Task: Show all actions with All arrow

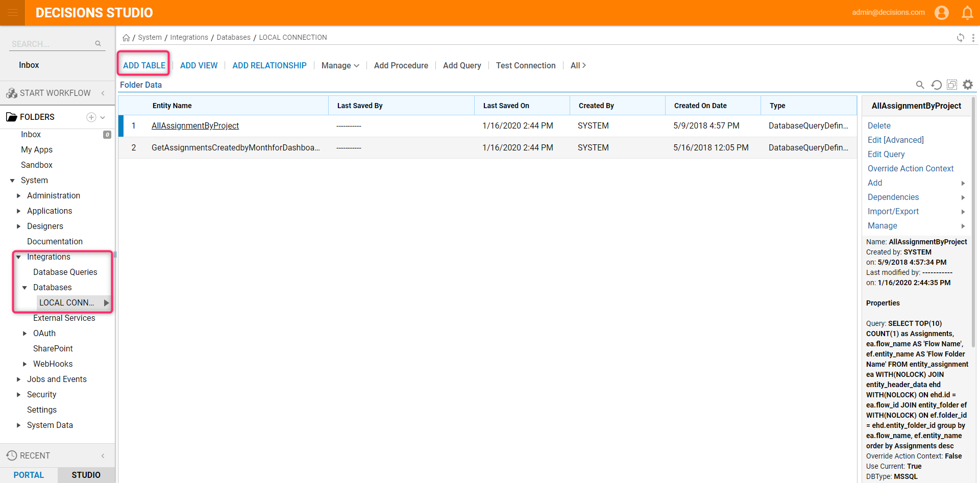Action: (578, 66)
